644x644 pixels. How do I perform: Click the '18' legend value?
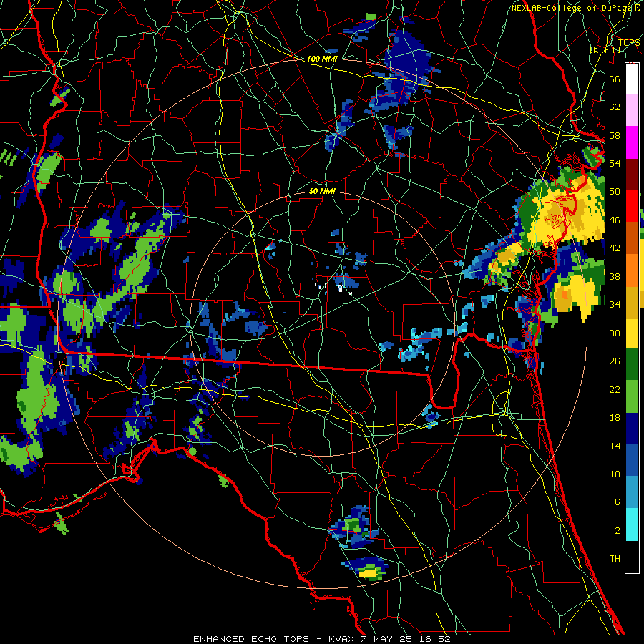615,418
